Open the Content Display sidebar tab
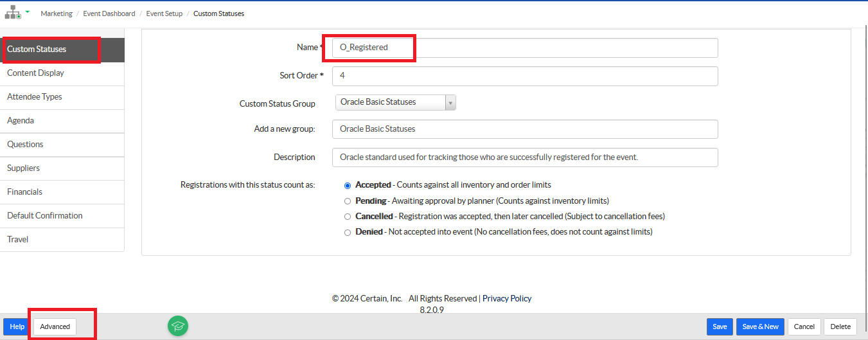Viewport: 868px width, 340px height. 35,73
